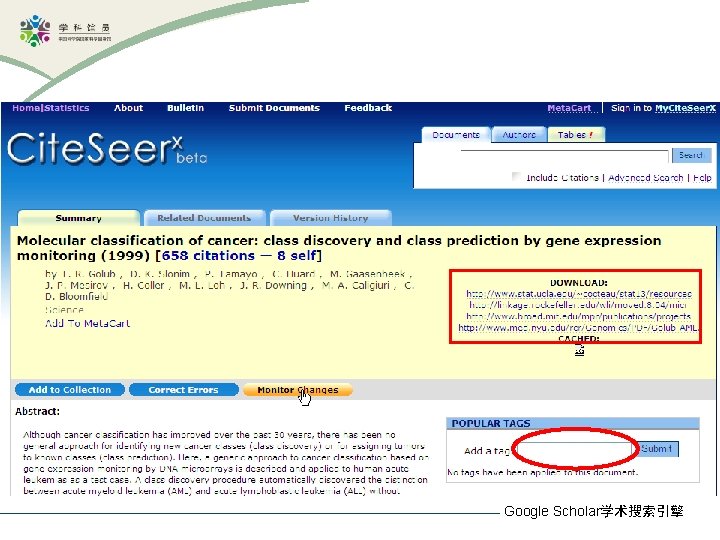Viewport: 720px width, 540px height.
Task: Click the Add To MetaCart link
Action: click(x=88, y=323)
